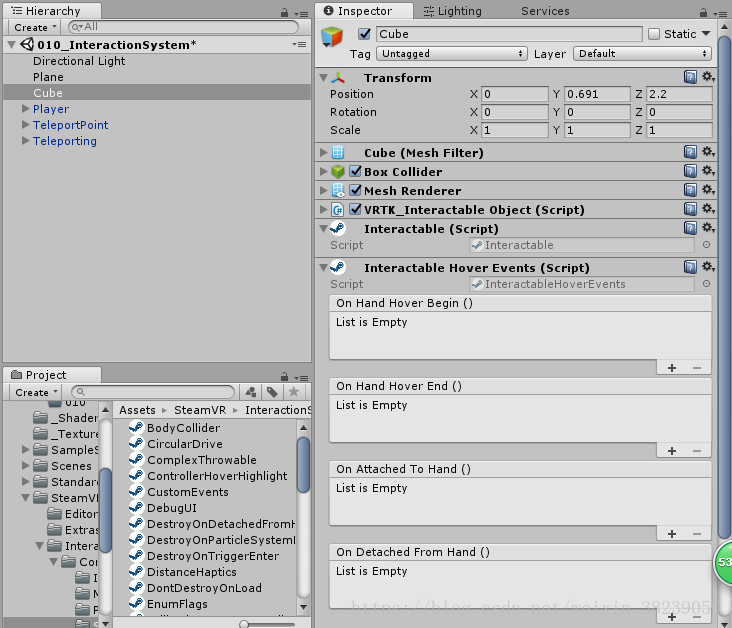Collapse the Interactable Hover Events component
This screenshot has width=732, height=628.
pos(324,268)
